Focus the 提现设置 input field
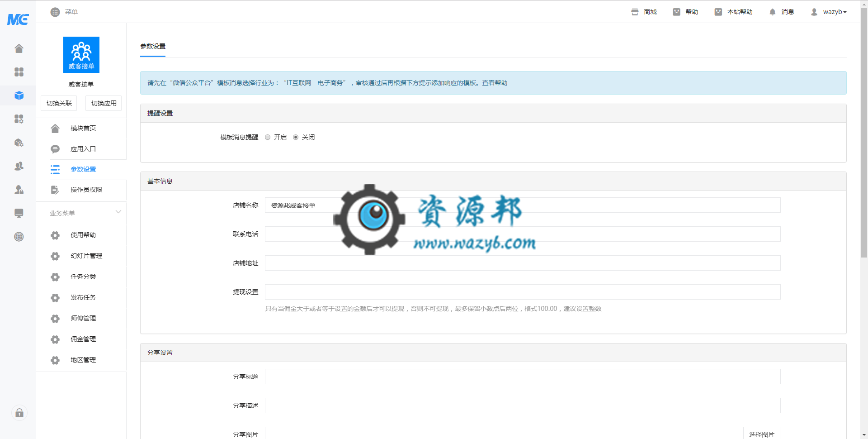The height and width of the screenshot is (439, 868). coord(523,292)
